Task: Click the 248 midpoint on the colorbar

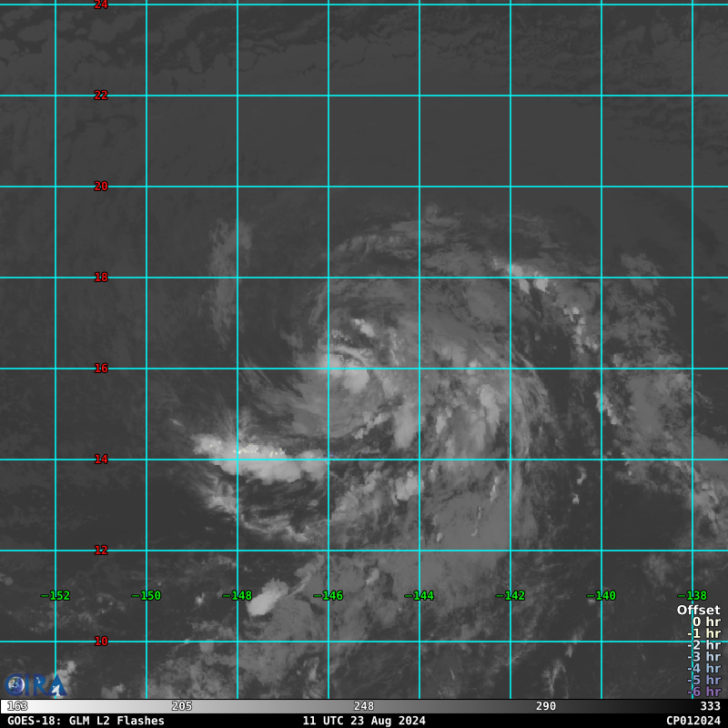Action: [364, 706]
